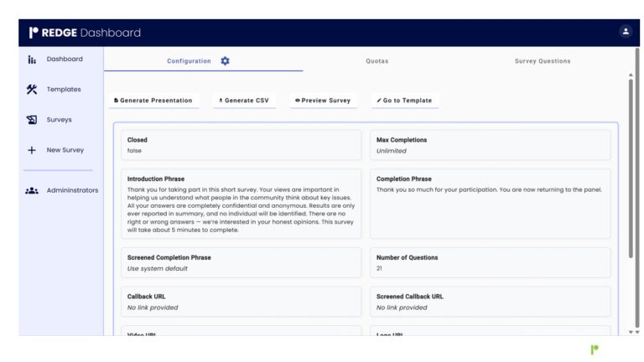Click the REDGE logo in header
This screenshot has height=362, width=644.
pos(54,33)
